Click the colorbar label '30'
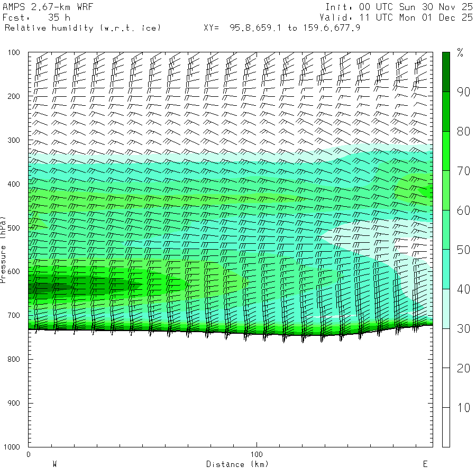Image resolution: width=476 pixels, height=476 pixels. 463,329
